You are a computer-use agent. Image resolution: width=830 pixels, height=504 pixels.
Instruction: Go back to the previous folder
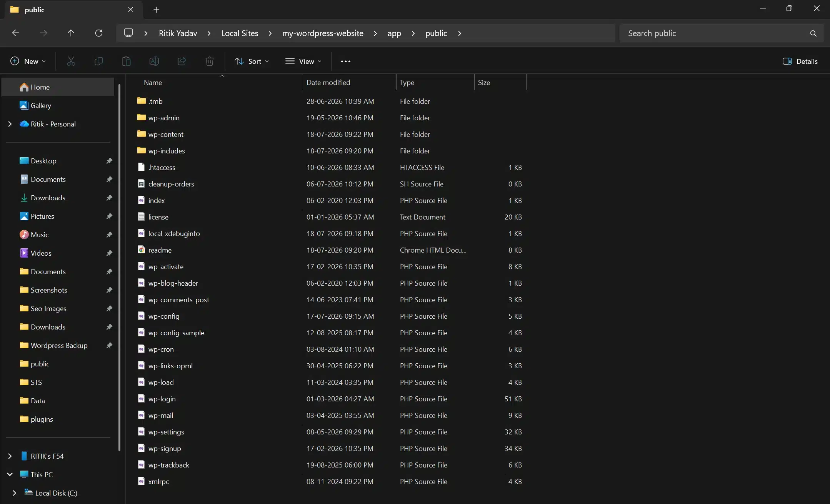[16, 33]
